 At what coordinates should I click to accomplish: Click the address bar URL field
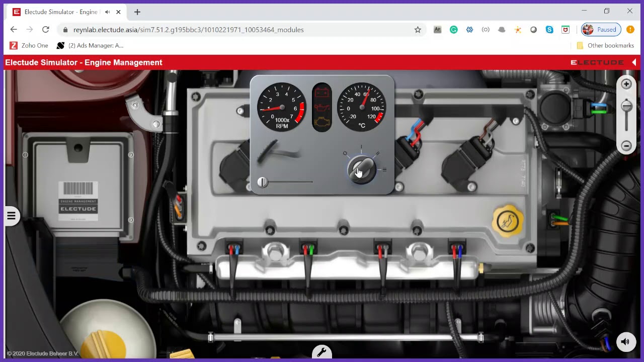[242, 30]
